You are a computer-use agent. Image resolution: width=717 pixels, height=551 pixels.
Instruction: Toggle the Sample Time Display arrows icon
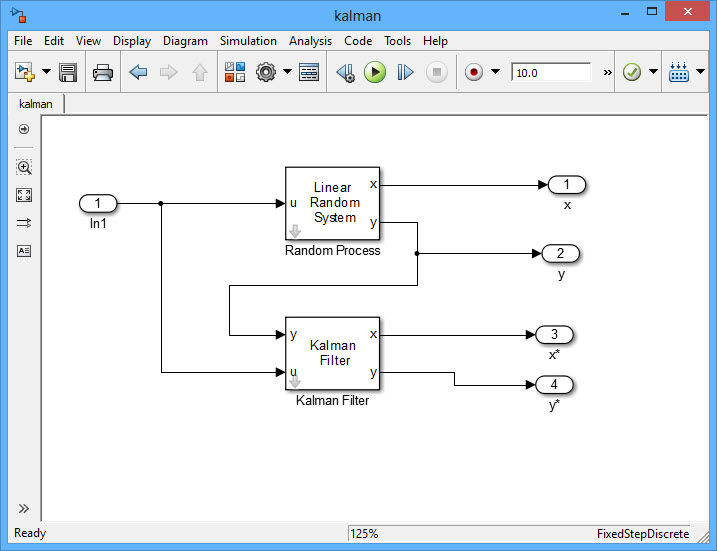point(24,223)
